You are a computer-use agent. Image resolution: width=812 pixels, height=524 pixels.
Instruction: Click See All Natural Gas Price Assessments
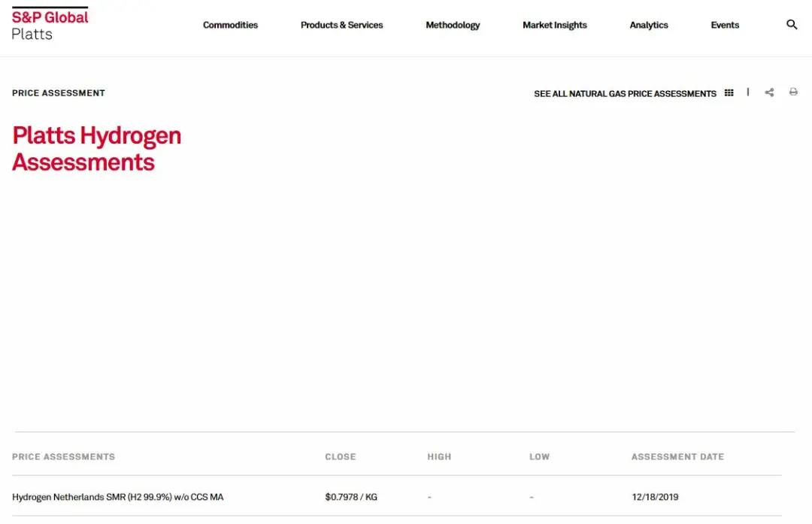[x=625, y=94]
